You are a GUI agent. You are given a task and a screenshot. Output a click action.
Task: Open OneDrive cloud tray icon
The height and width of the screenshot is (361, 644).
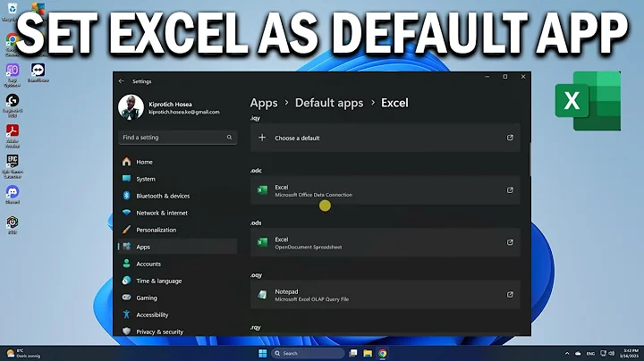click(578, 353)
